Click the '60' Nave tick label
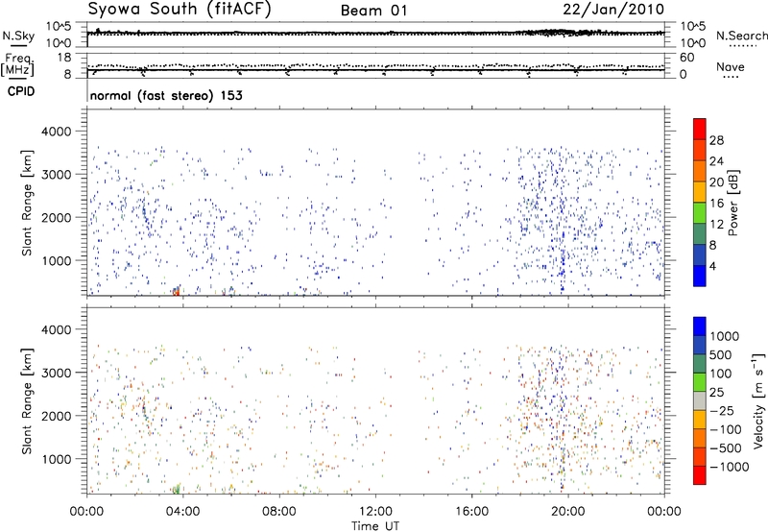This screenshot has width=768, height=532. coord(686,58)
